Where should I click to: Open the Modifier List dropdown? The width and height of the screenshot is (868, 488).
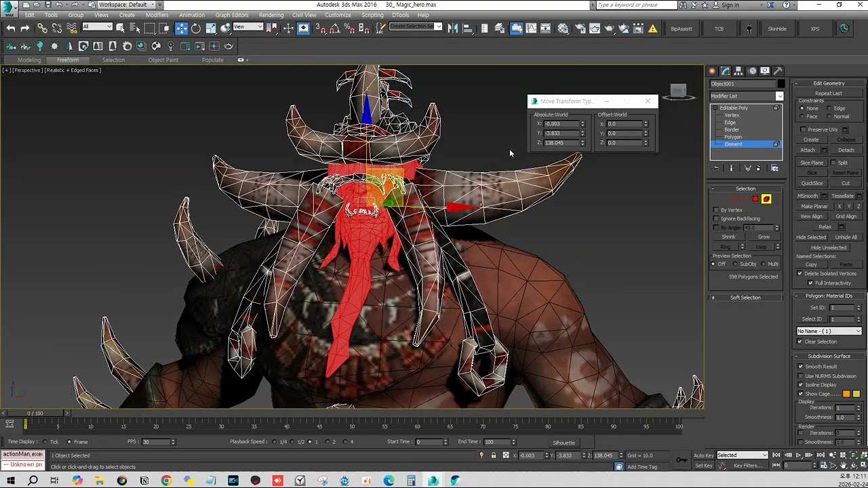click(x=779, y=96)
